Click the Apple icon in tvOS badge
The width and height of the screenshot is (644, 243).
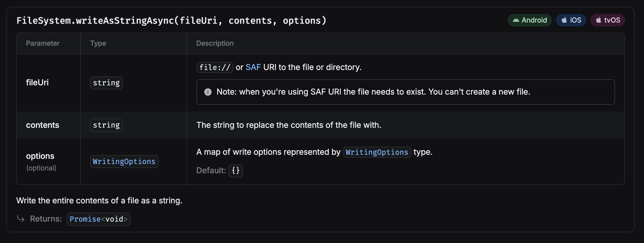click(x=599, y=20)
